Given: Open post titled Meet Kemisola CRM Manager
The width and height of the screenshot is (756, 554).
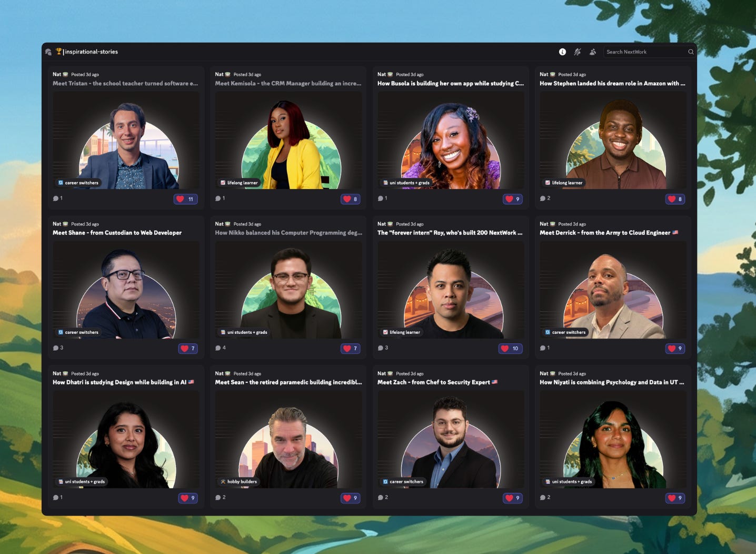Looking at the screenshot, I should pyautogui.click(x=288, y=83).
